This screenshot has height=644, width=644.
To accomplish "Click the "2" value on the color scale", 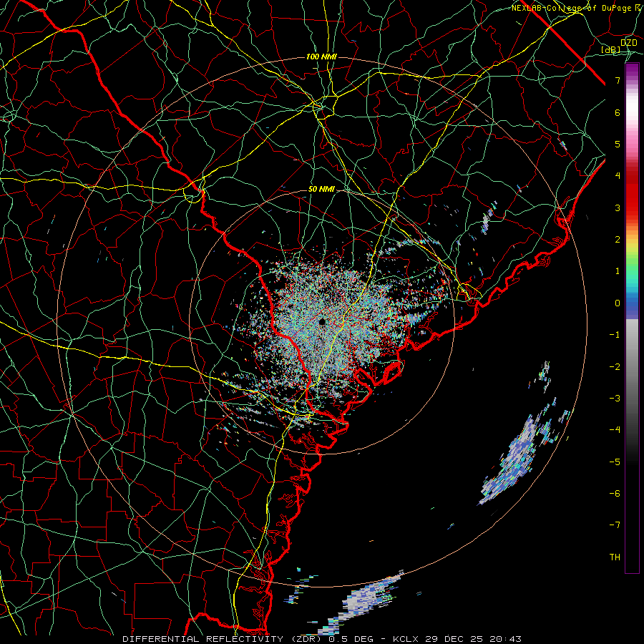I will tap(618, 240).
